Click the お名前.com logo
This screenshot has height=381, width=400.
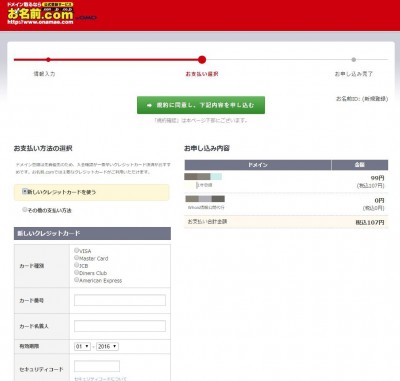[40, 13]
